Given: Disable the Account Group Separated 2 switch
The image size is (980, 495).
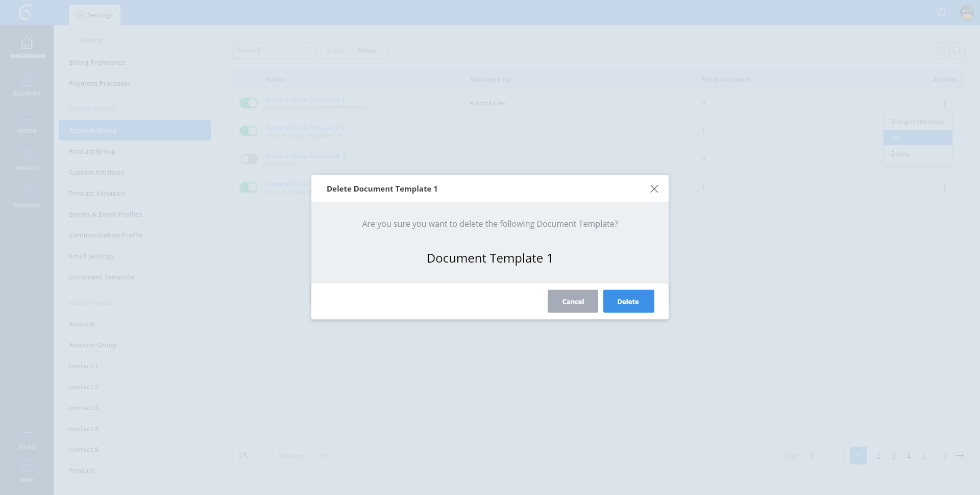Looking at the screenshot, I should (x=249, y=131).
